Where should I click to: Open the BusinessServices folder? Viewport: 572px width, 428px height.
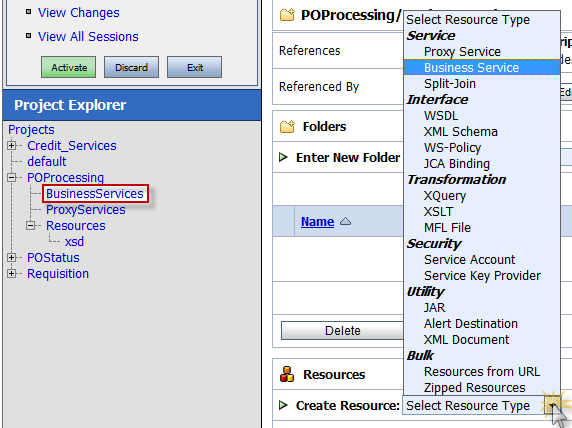(x=95, y=193)
